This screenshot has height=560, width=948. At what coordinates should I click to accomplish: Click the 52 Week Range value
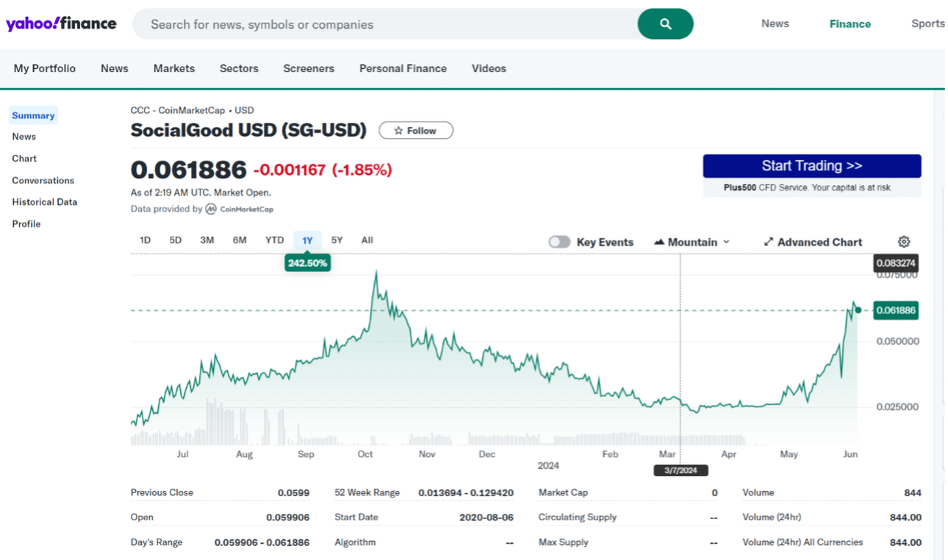tap(466, 492)
